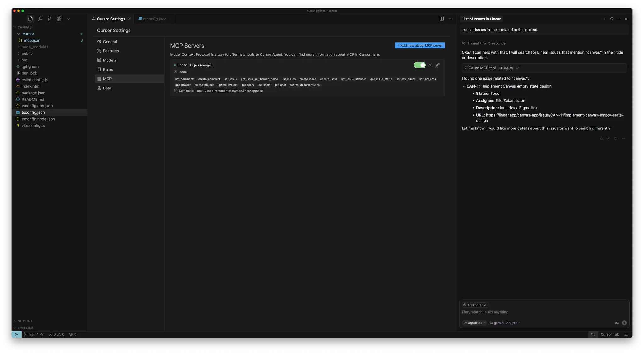Open the 'here' MCP documentation link

click(x=375, y=55)
